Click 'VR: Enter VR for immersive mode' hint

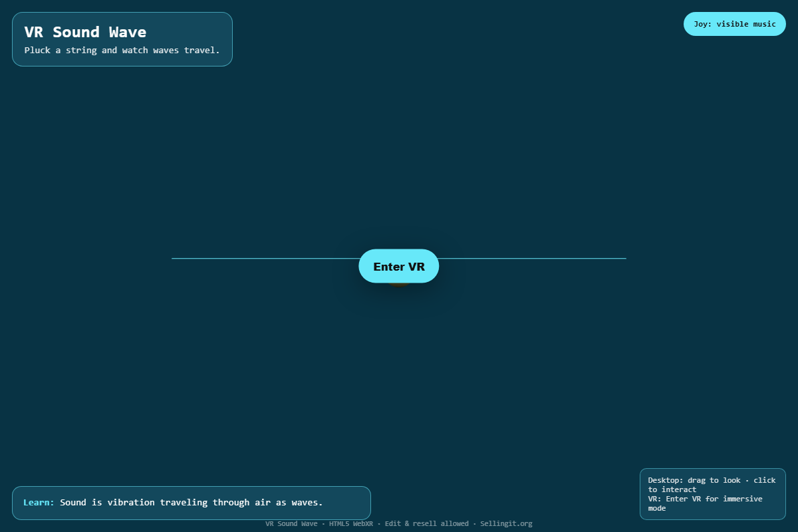pyautogui.click(x=706, y=503)
